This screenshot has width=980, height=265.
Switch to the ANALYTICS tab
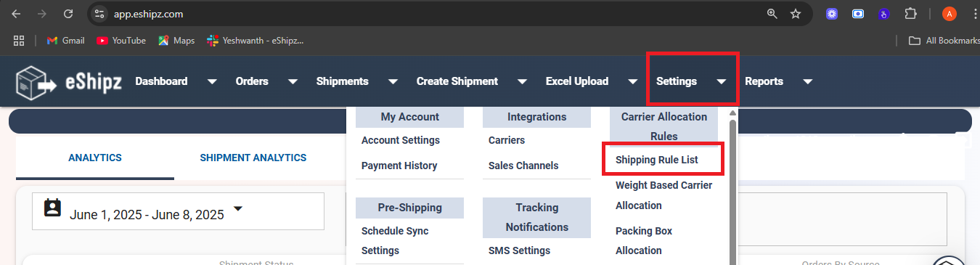coord(95,158)
